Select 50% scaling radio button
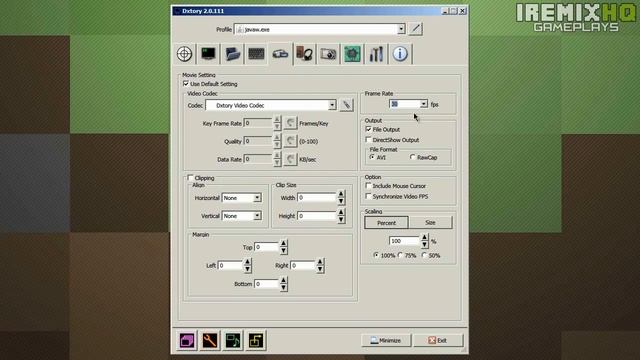 (x=424, y=255)
